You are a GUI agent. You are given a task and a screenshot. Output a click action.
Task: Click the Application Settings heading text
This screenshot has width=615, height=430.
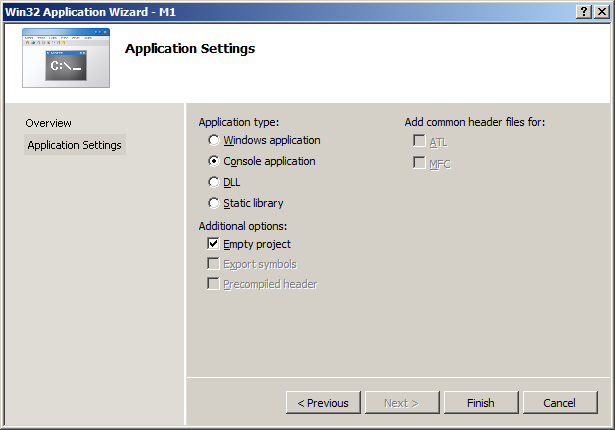click(x=190, y=49)
